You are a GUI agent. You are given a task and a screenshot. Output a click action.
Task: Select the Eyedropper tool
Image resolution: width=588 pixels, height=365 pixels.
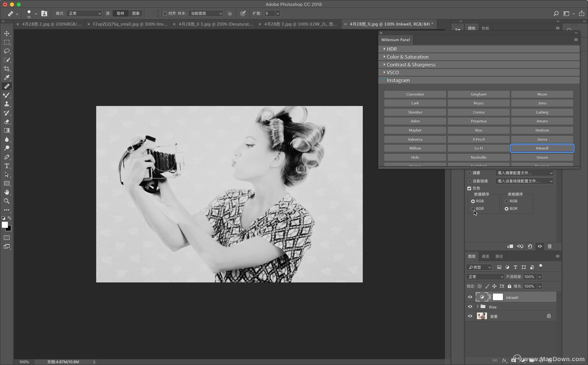(x=7, y=78)
